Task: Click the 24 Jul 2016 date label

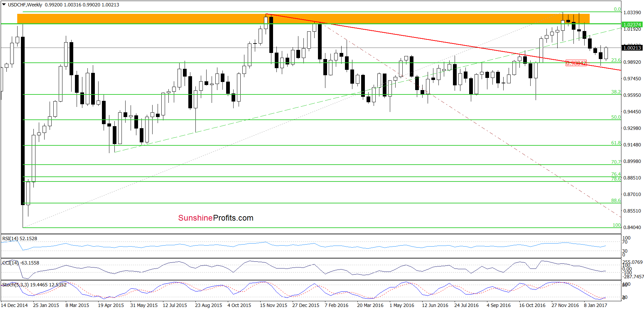Action: click(466, 305)
